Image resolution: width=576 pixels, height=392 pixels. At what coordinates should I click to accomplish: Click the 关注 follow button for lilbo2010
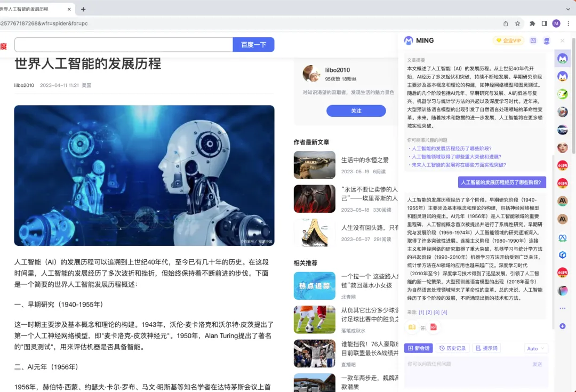(x=356, y=110)
